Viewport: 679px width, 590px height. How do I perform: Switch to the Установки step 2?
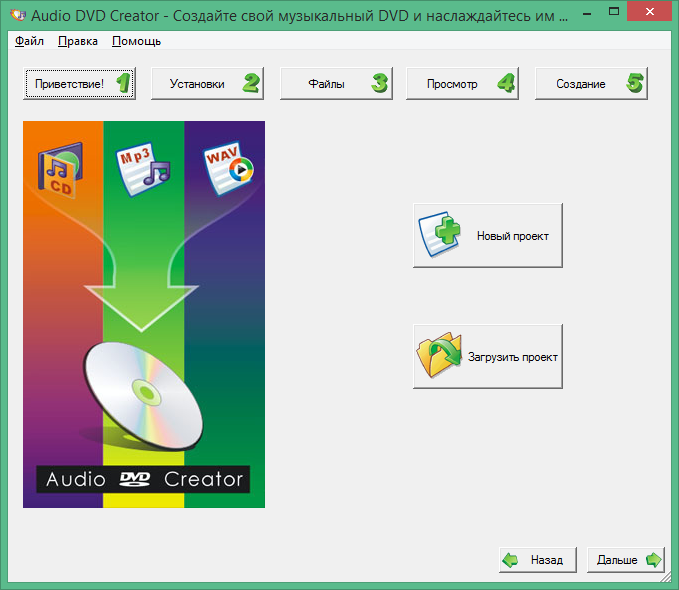207,83
